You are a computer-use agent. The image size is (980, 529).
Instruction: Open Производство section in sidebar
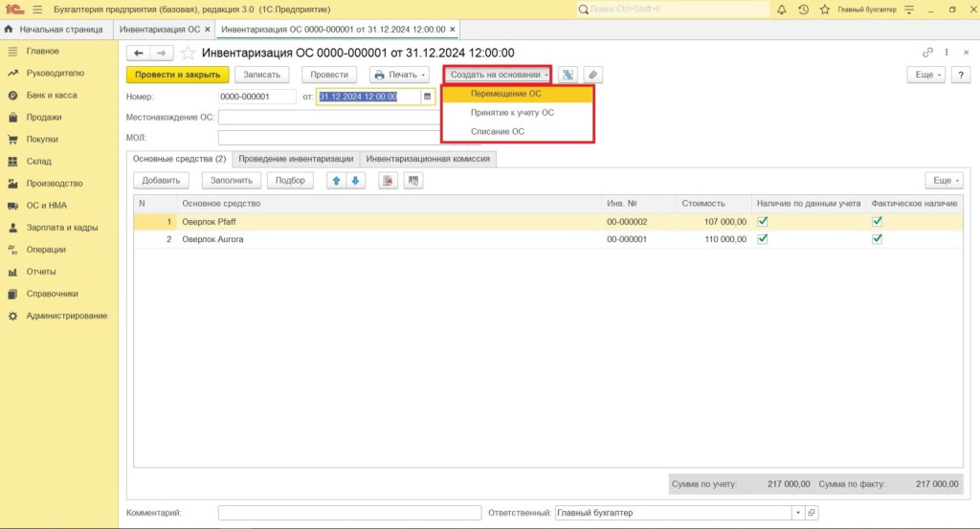click(55, 184)
